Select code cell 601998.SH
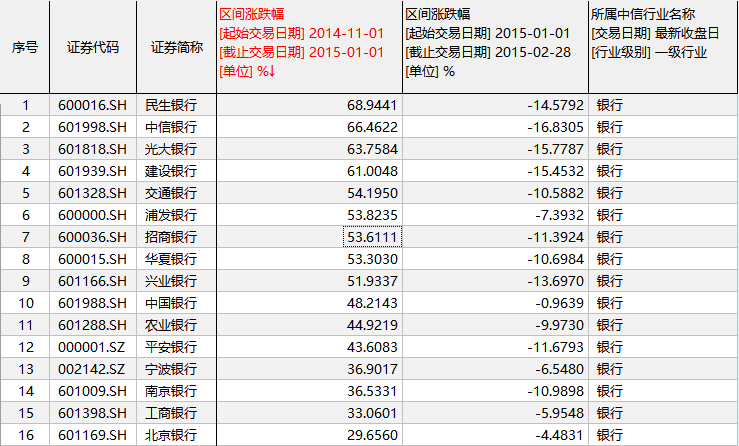Image resolution: width=739 pixels, height=446 pixels. point(93,127)
